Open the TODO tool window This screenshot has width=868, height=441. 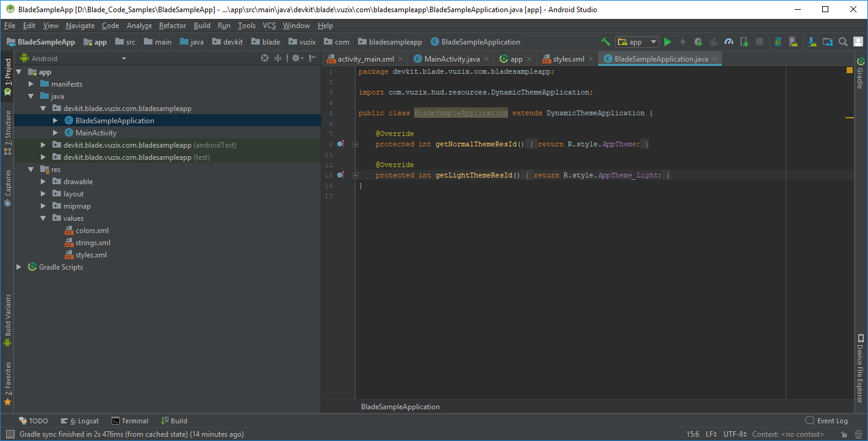[34, 421]
